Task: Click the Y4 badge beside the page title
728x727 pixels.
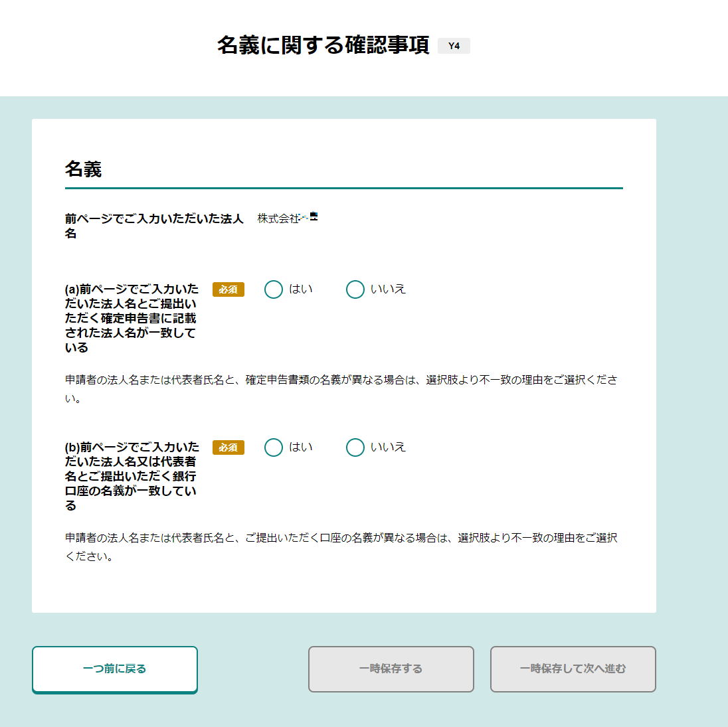Action: [454, 46]
